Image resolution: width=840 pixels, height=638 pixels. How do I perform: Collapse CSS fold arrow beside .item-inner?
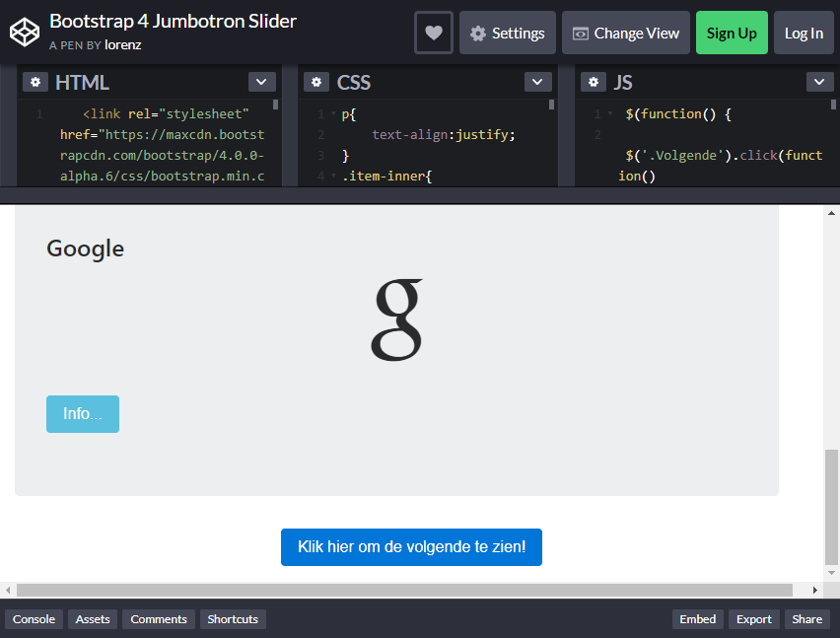tap(334, 176)
